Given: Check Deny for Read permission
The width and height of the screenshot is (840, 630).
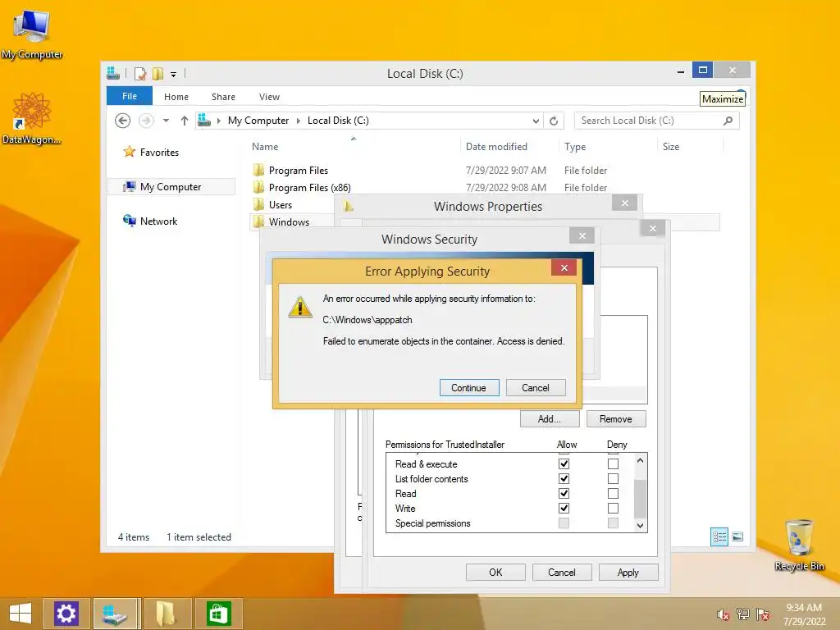Looking at the screenshot, I should click(613, 493).
